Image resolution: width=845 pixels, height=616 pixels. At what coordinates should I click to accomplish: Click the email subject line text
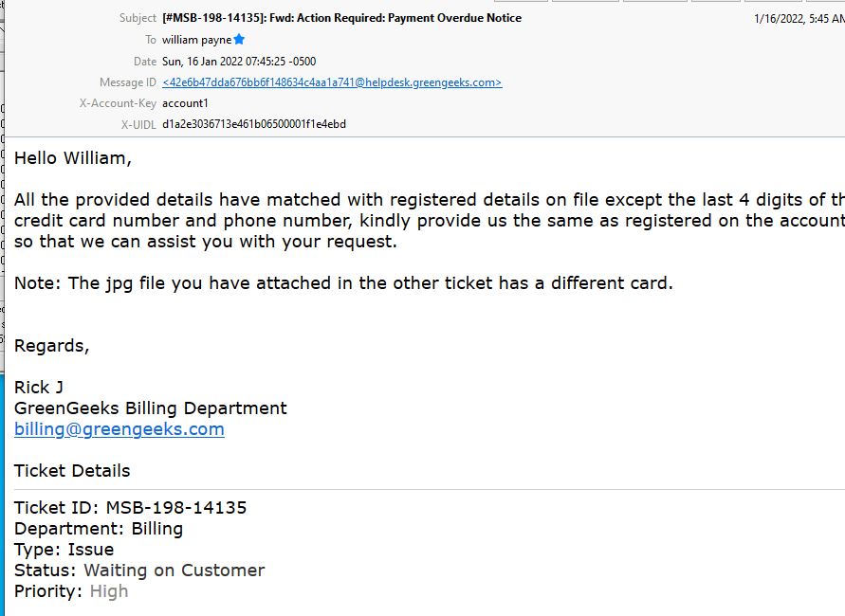point(341,18)
